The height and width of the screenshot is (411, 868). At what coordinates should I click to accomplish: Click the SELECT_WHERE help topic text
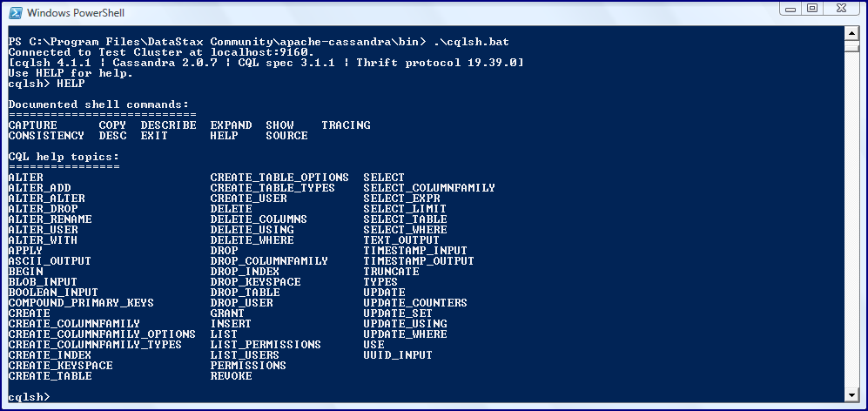click(x=405, y=230)
